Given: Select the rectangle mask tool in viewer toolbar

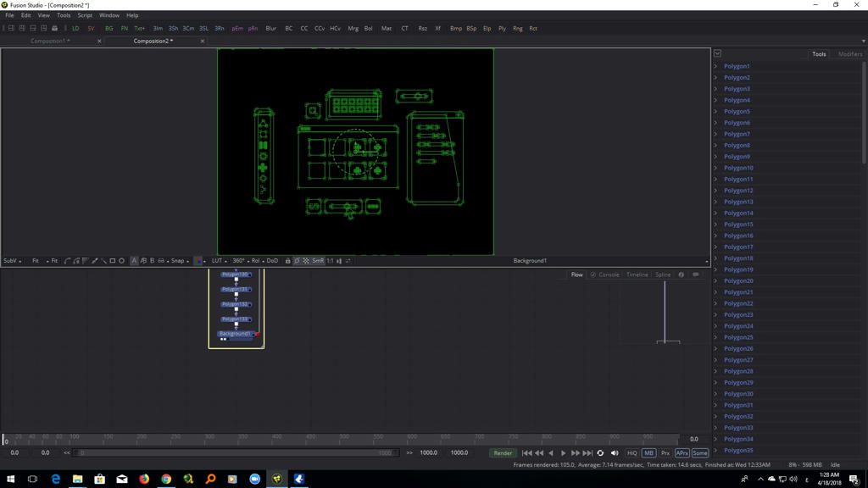Looking at the screenshot, I should coord(113,261).
